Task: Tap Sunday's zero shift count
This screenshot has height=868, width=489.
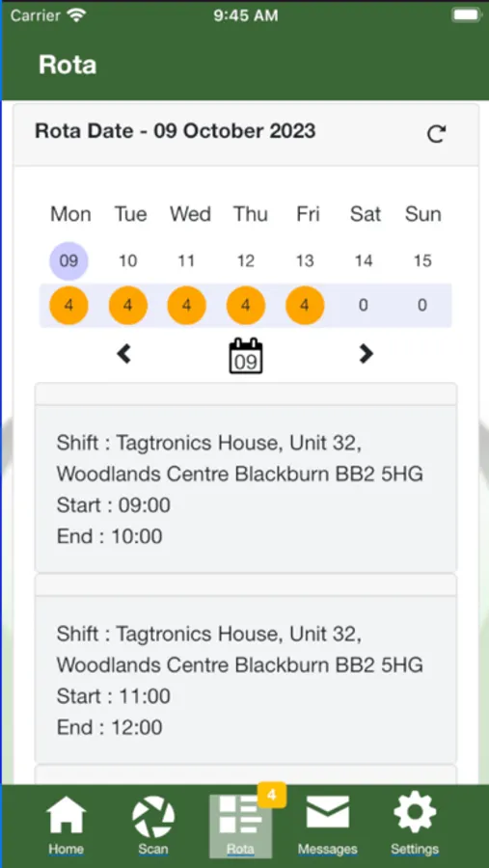Action: tap(422, 305)
